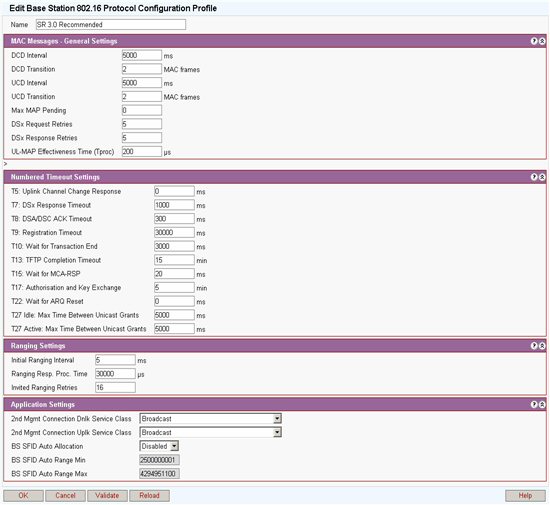The image size is (550, 505).
Task: Click the Help button
Action: pyautogui.click(x=525, y=496)
